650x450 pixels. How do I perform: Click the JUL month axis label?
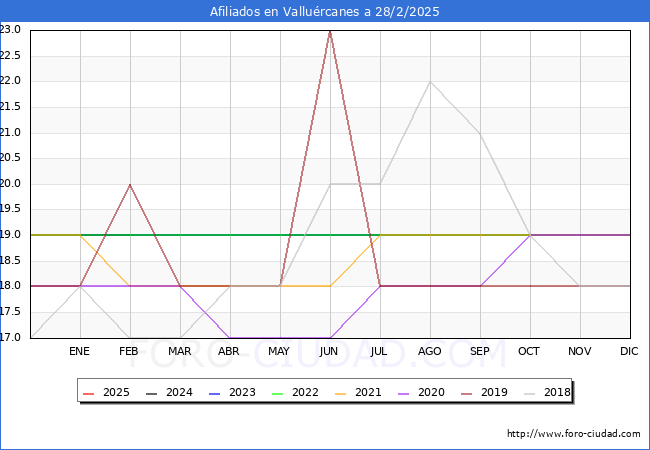point(379,351)
